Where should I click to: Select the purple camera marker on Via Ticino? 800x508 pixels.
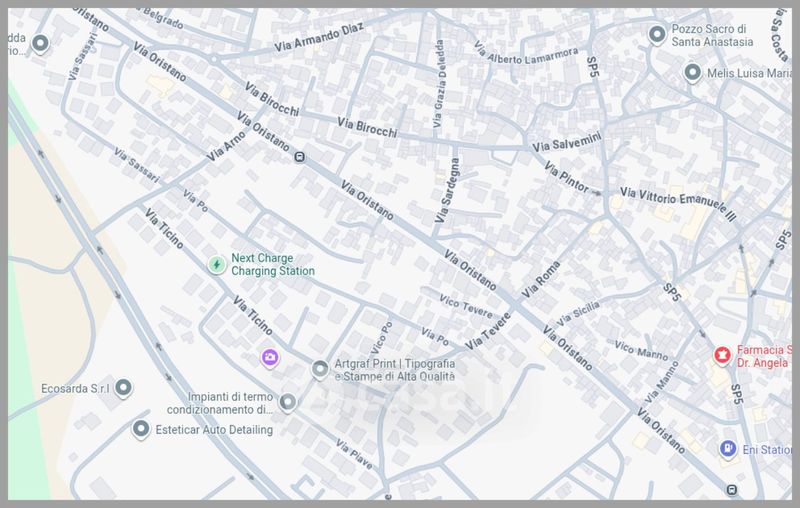point(270,357)
